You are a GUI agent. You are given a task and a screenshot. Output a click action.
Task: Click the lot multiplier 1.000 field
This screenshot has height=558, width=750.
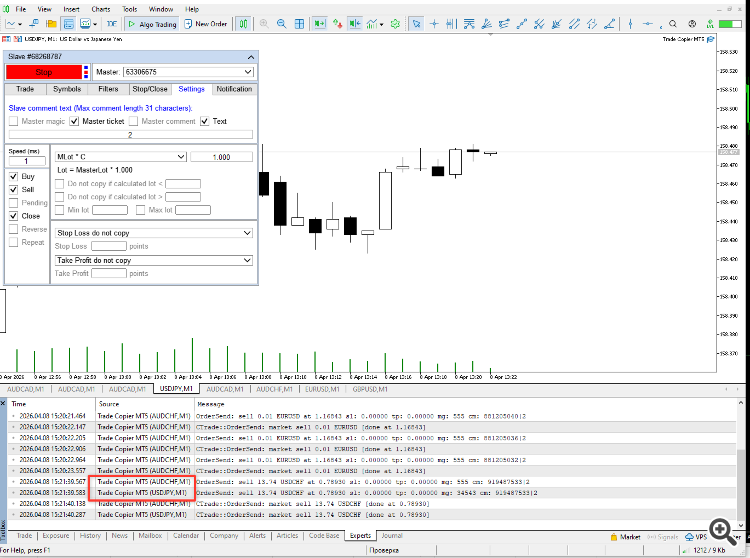(221, 157)
